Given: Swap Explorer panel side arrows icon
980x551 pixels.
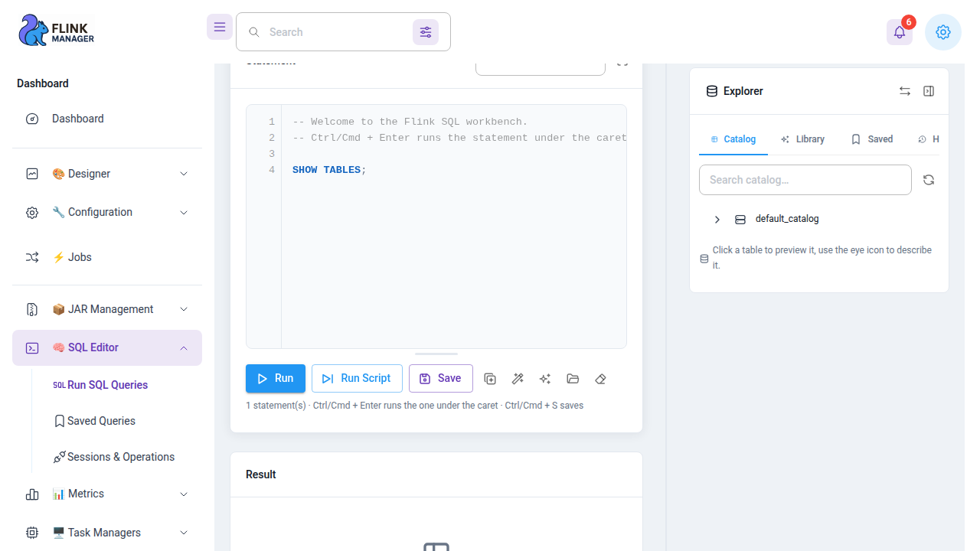Looking at the screenshot, I should pos(905,91).
